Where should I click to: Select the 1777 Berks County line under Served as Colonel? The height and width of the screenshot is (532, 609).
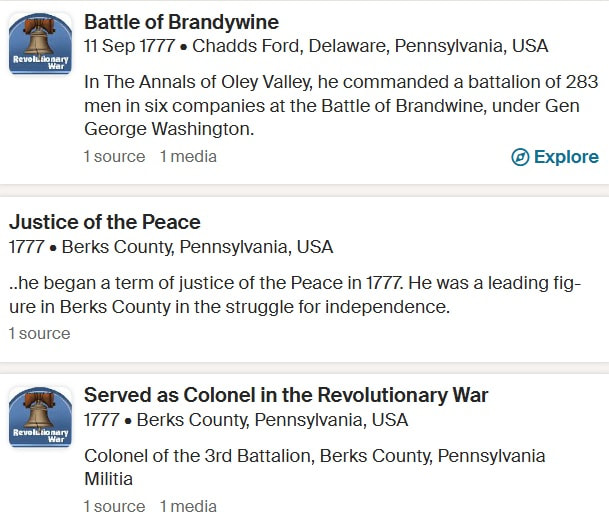tap(246, 420)
